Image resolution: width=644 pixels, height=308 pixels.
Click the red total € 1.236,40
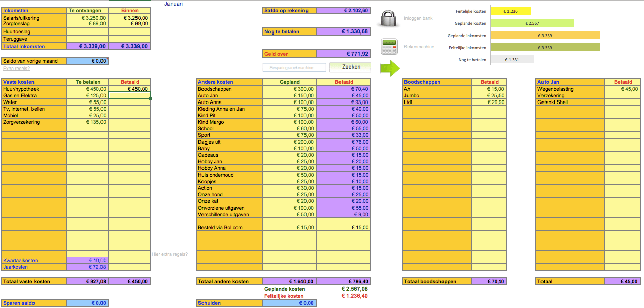tap(355, 296)
